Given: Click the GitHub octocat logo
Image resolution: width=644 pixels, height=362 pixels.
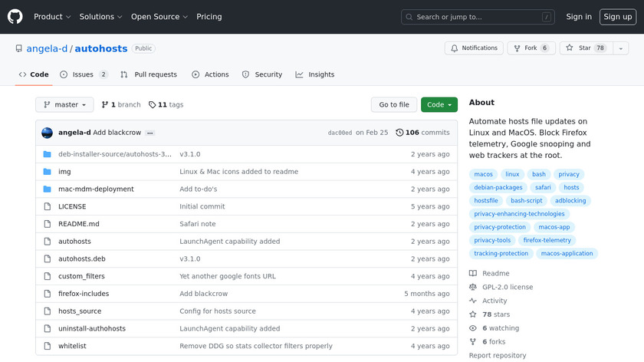Looking at the screenshot, I should pyautogui.click(x=15, y=16).
